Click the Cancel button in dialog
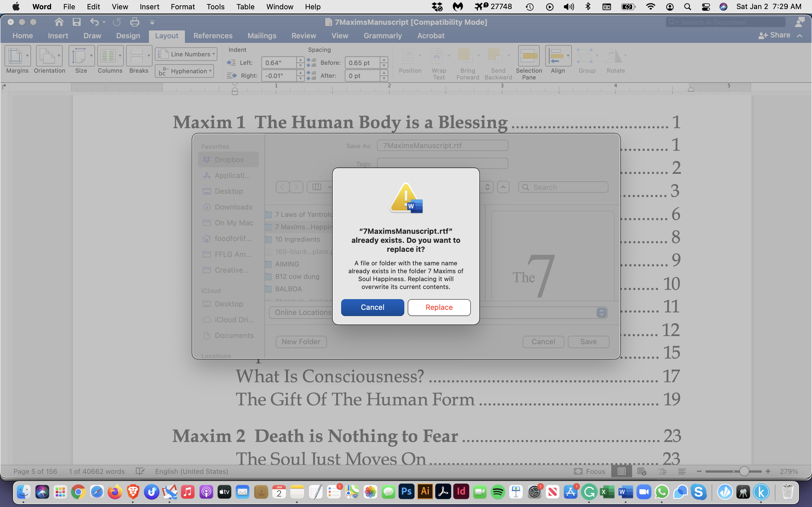 372,307
